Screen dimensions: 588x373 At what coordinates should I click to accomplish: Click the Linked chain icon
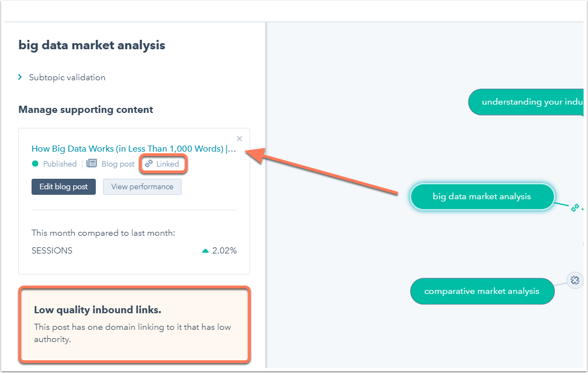click(149, 163)
